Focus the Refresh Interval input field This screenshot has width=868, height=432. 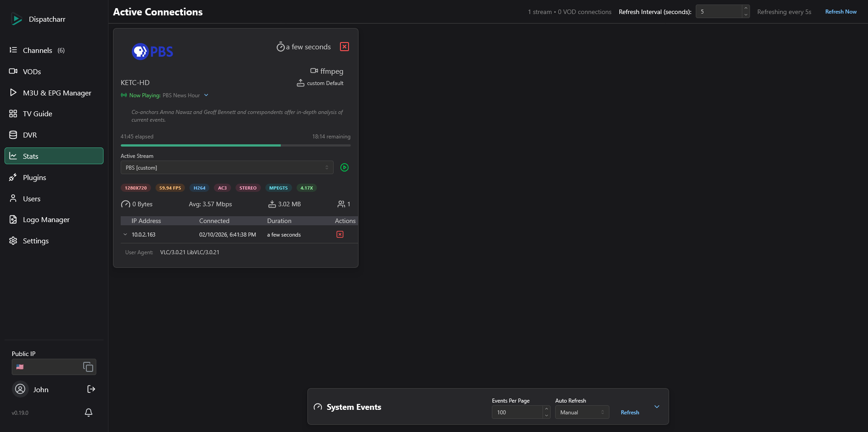coord(719,11)
